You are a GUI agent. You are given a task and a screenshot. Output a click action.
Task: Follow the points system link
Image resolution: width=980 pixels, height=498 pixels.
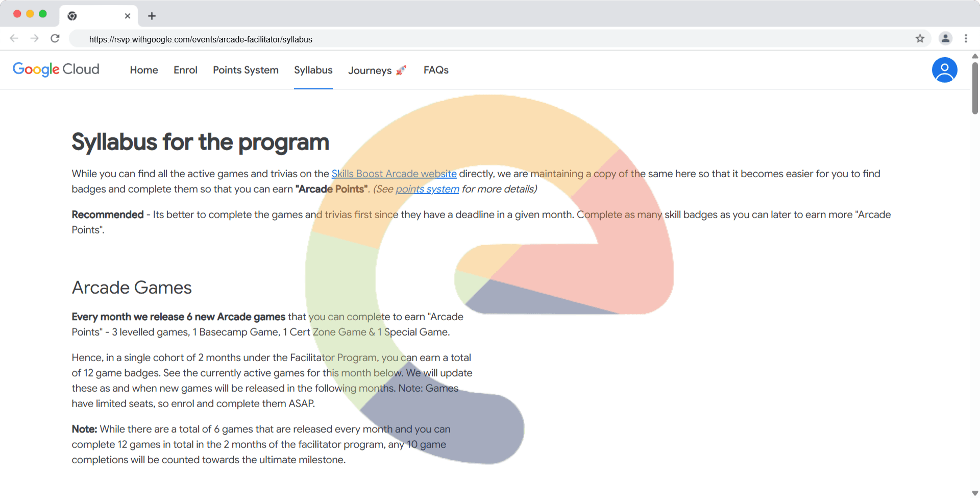[x=427, y=189]
